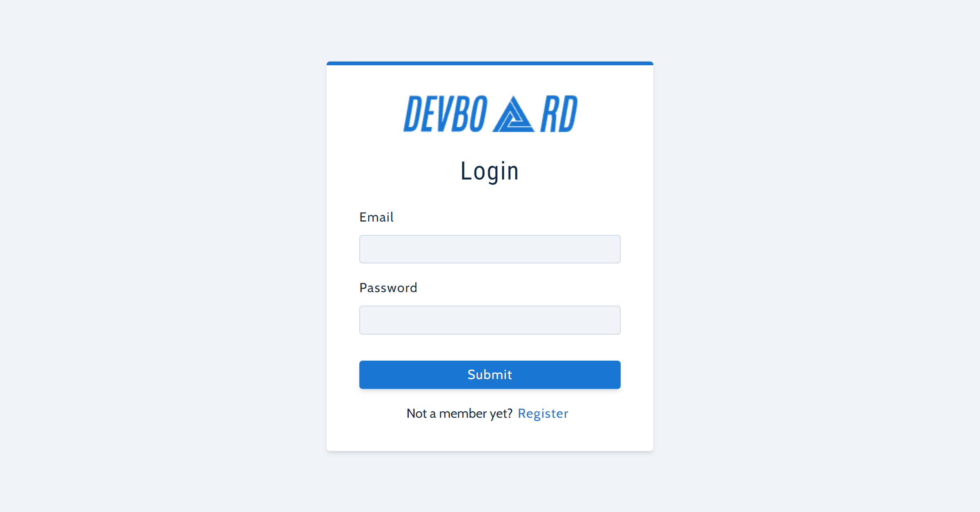Viewport: 980px width, 512px height.
Task: Click the Submit button
Action: [490, 375]
